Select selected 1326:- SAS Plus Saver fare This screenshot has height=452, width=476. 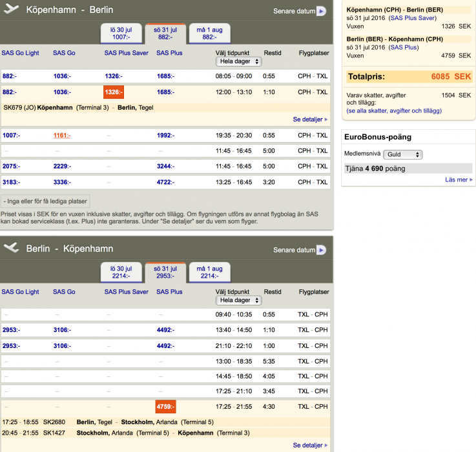[113, 92]
